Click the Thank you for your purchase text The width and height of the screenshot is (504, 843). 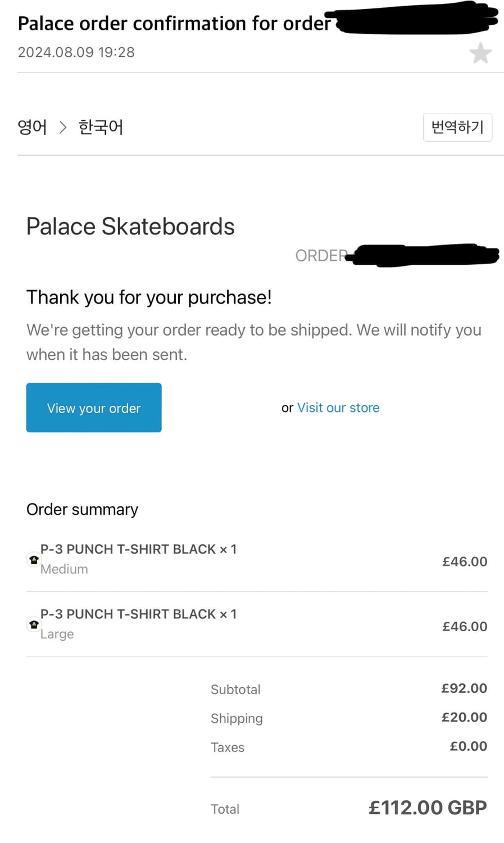point(149,297)
